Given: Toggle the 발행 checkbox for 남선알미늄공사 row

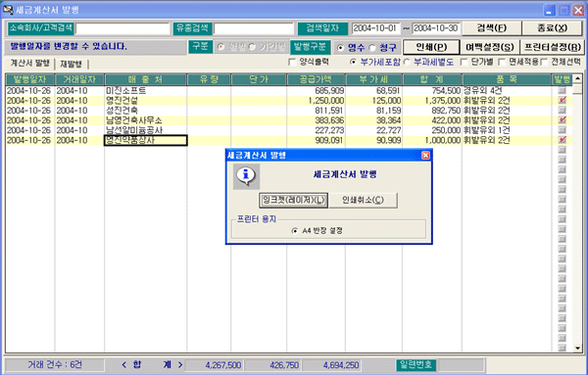Looking at the screenshot, I should 563,130.
